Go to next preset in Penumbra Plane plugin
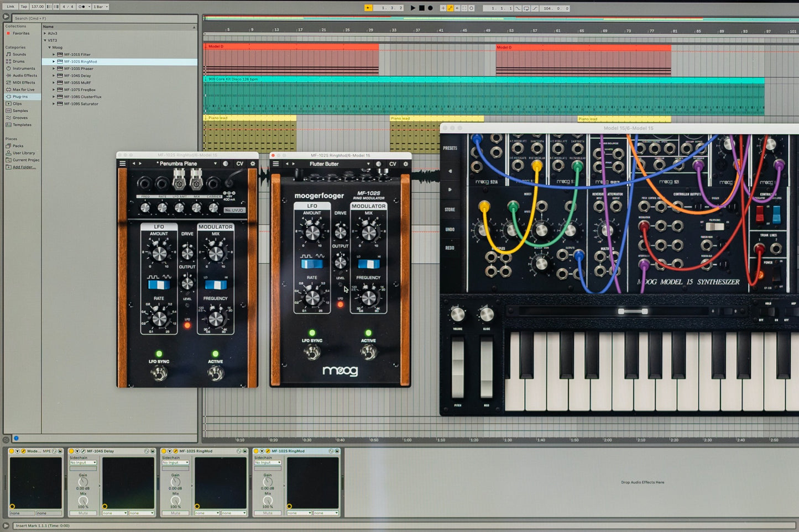This screenshot has width=799, height=532. click(x=140, y=164)
